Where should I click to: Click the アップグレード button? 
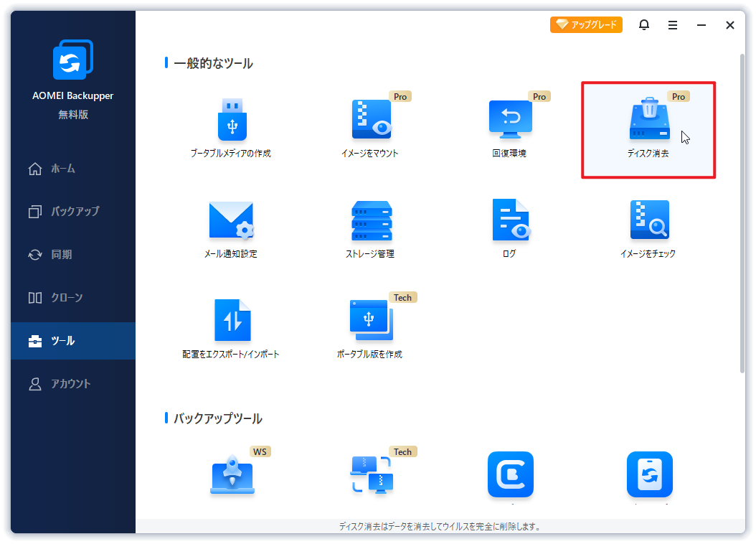(586, 24)
